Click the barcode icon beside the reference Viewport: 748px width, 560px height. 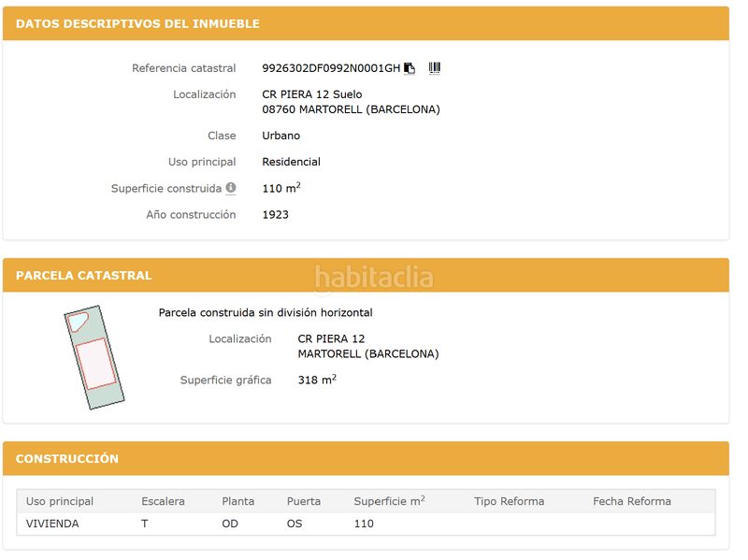(435, 68)
